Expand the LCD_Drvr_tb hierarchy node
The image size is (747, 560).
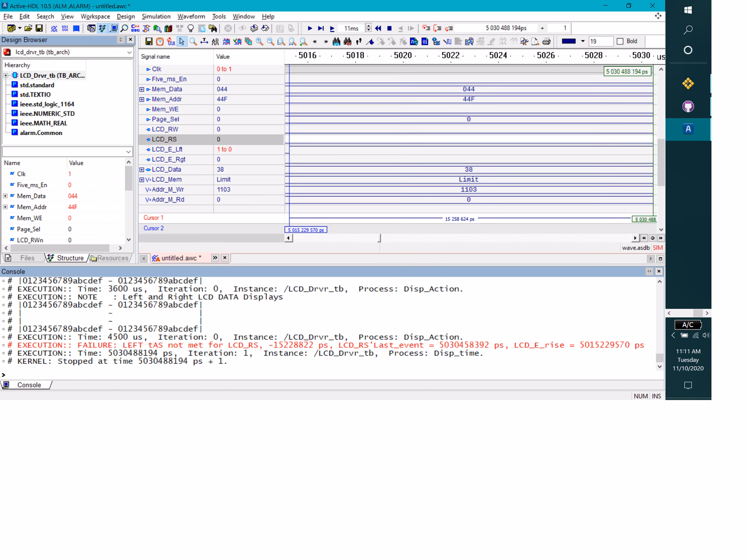point(6,75)
